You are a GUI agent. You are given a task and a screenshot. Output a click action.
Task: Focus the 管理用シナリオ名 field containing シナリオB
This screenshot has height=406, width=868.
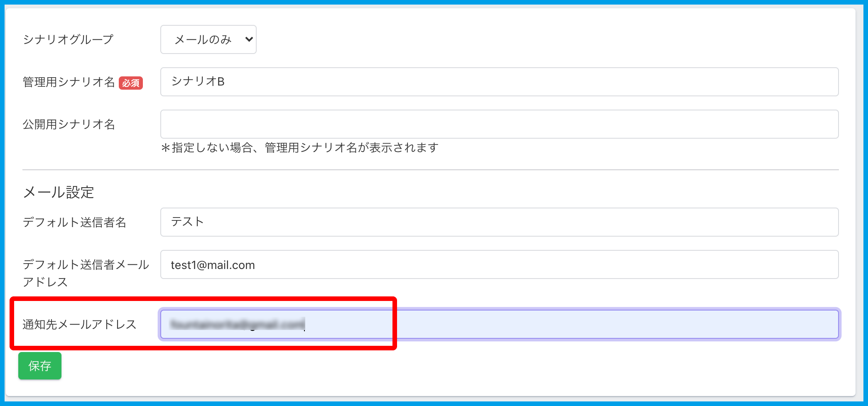tap(499, 82)
